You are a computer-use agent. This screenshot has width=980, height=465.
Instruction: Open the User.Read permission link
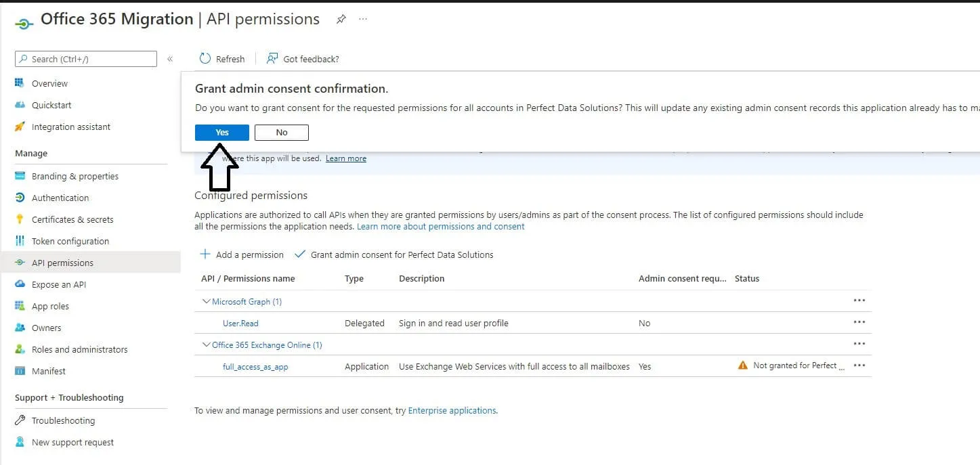point(240,323)
